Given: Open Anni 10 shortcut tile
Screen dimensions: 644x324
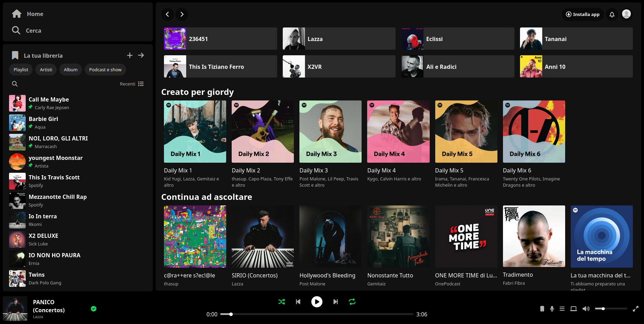Looking at the screenshot, I should [x=576, y=66].
